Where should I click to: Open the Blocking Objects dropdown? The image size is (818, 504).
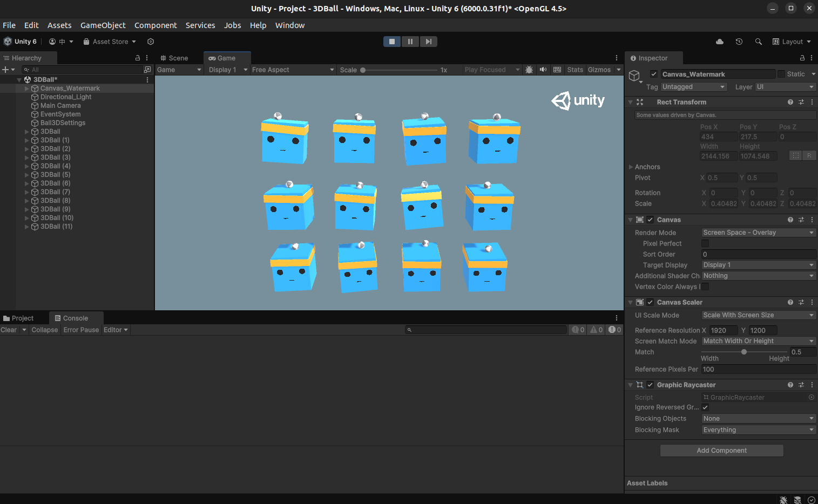tap(758, 418)
